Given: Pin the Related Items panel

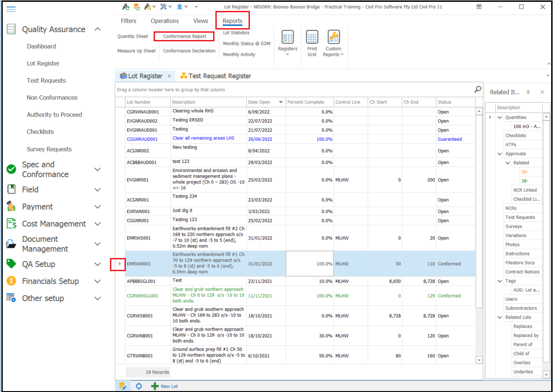Looking at the screenshot, I should [x=528, y=92].
